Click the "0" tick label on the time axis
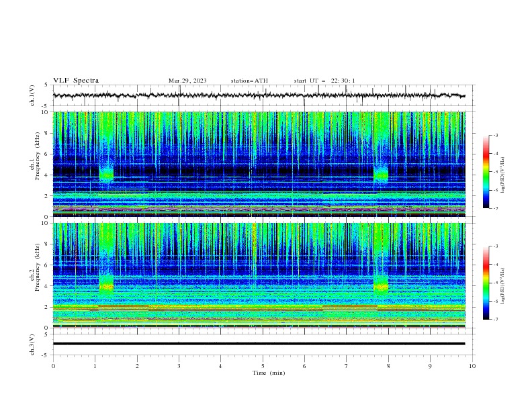The width and height of the screenshot is (532, 411). (x=53, y=366)
